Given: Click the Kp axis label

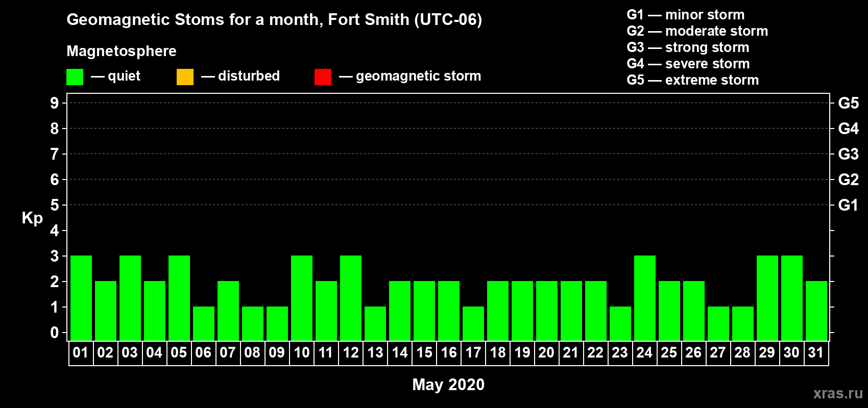Looking at the screenshot, I should click(32, 218).
